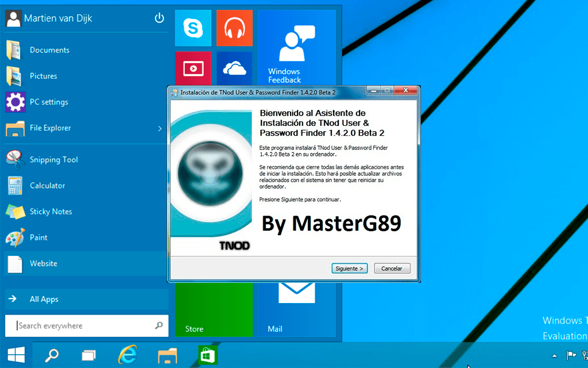The image size is (588, 368).
Task: Open the Website item
Action: coord(86,263)
